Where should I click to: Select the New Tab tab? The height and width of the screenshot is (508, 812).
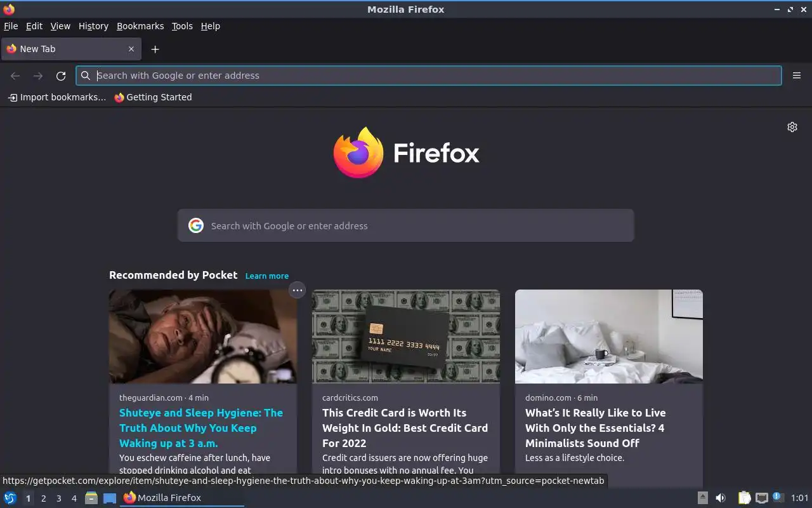coord(70,49)
